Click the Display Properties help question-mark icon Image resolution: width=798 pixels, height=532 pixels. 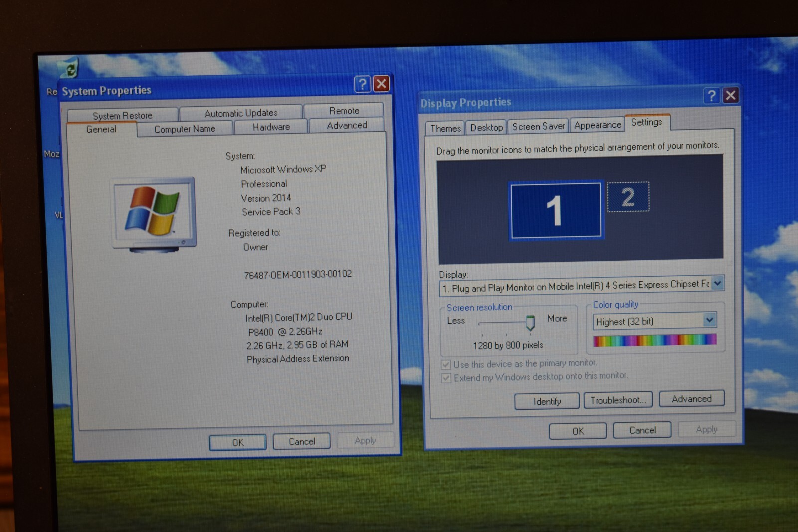pos(712,95)
